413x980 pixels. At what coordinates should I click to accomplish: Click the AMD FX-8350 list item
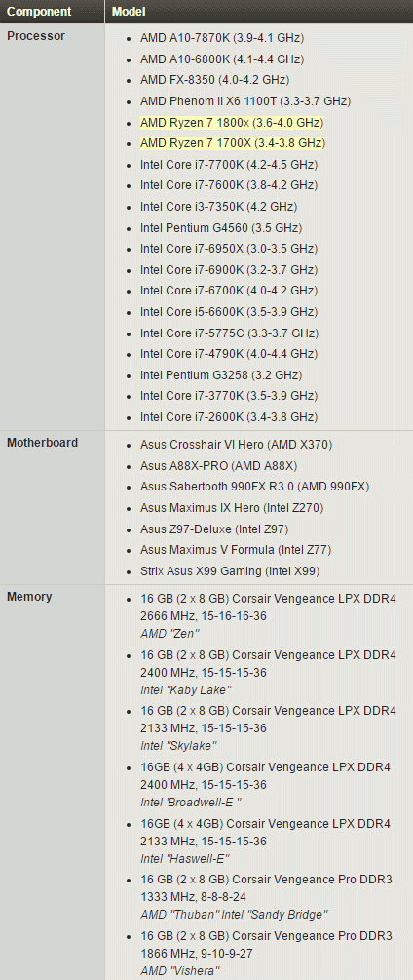[x=214, y=80]
